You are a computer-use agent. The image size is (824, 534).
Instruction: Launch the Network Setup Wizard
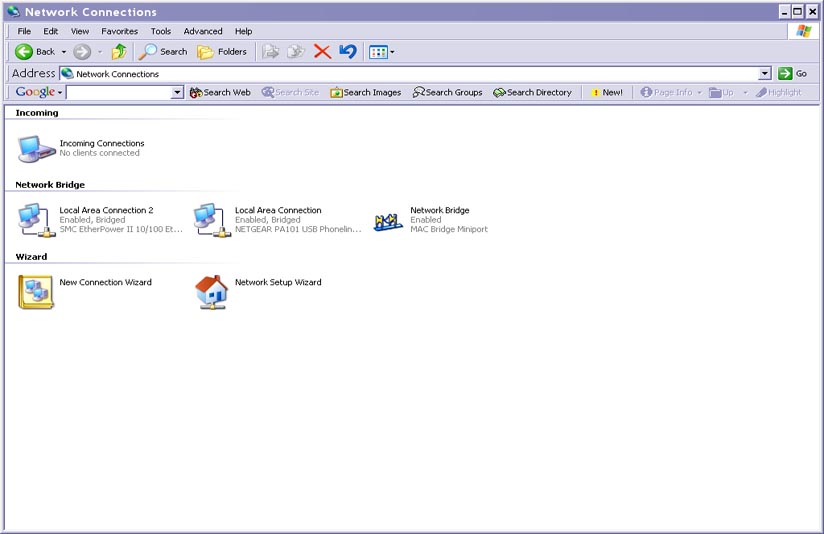pos(211,291)
